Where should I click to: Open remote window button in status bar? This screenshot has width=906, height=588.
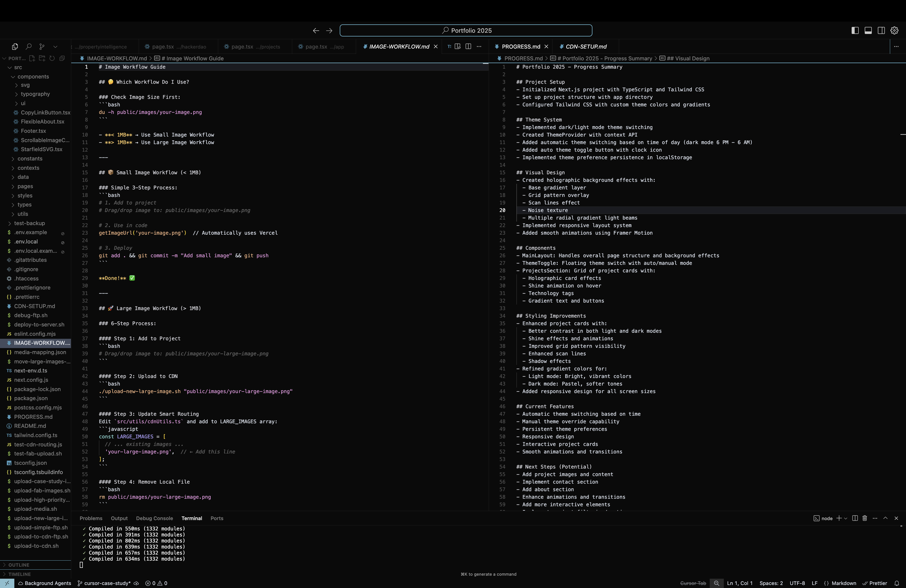(7, 583)
